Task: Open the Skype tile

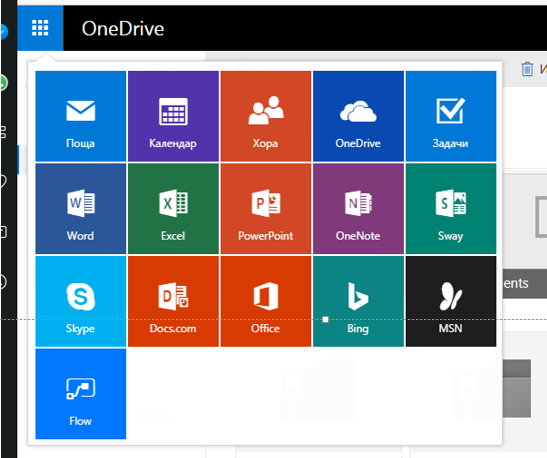Action: [81, 301]
